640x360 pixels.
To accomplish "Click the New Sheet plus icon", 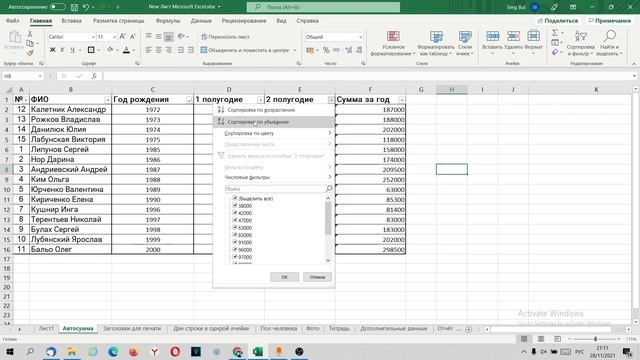I will (469, 329).
